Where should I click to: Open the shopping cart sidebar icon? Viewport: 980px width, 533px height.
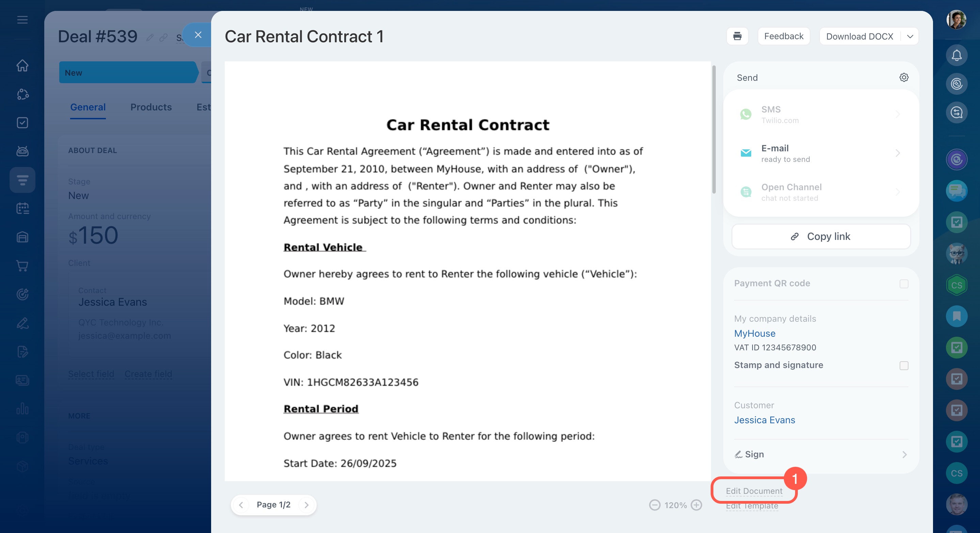[22, 266]
